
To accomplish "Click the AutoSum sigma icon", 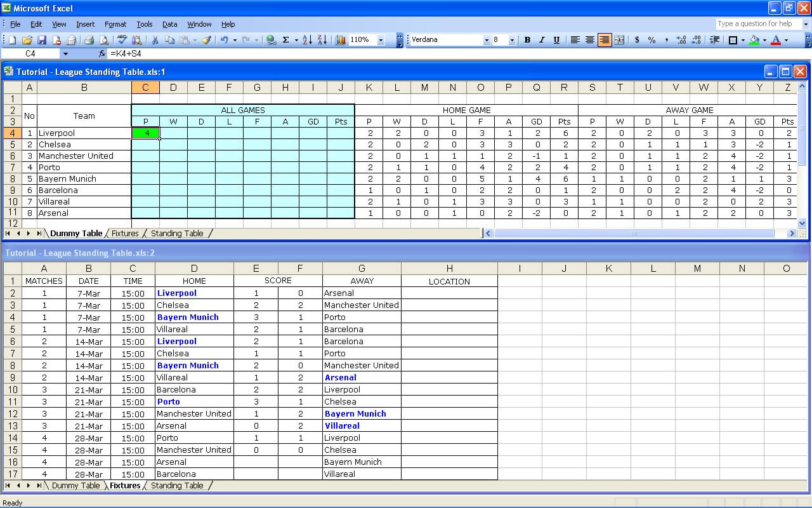I will pyautogui.click(x=286, y=40).
